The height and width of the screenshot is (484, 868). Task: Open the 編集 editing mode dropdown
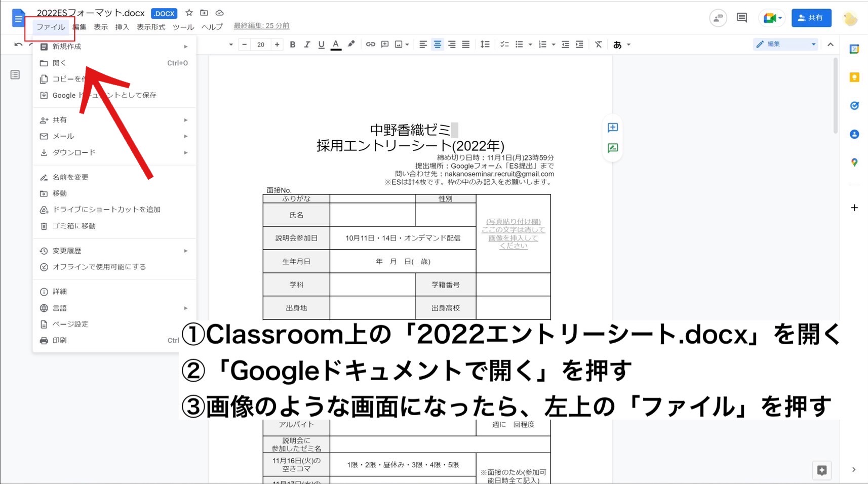[x=786, y=44]
